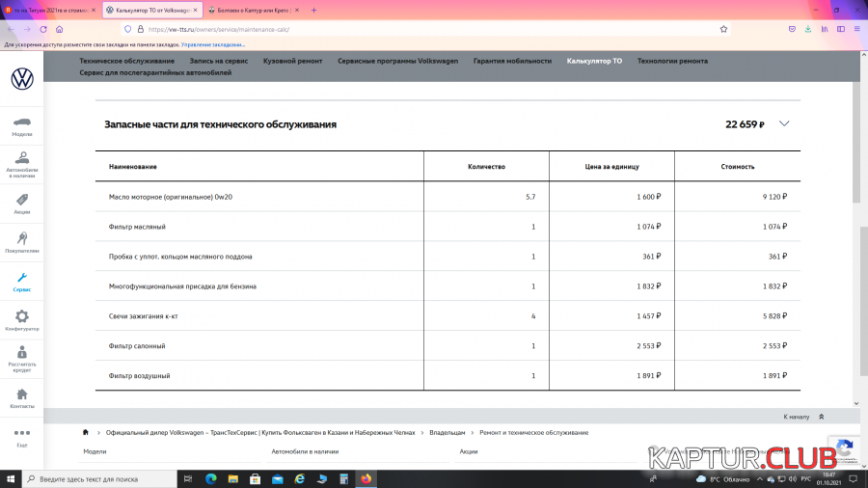868x488 pixels.
Task: Click the Volkswagen logo in the sidebar
Action: click(21, 79)
